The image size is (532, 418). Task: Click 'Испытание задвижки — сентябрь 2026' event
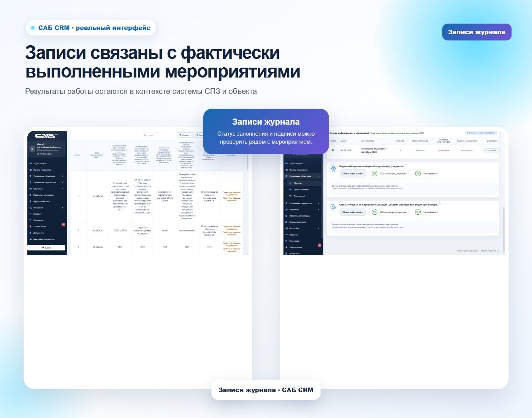coord(374,150)
